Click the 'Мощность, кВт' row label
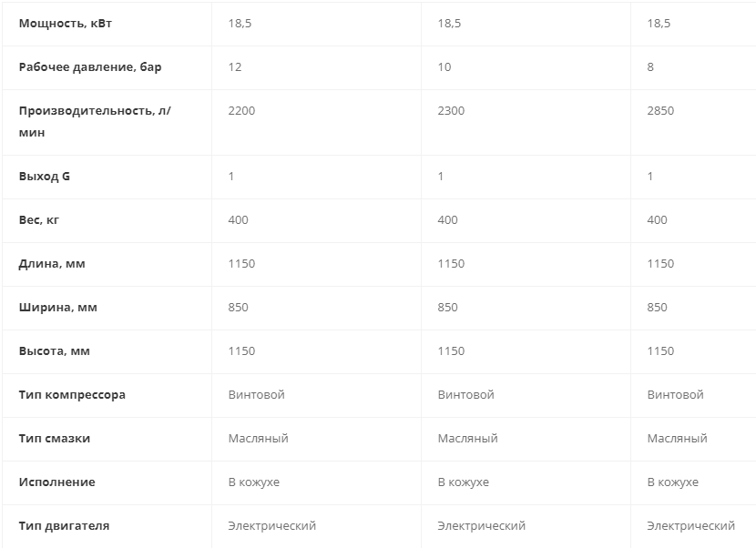 tap(65, 24)
